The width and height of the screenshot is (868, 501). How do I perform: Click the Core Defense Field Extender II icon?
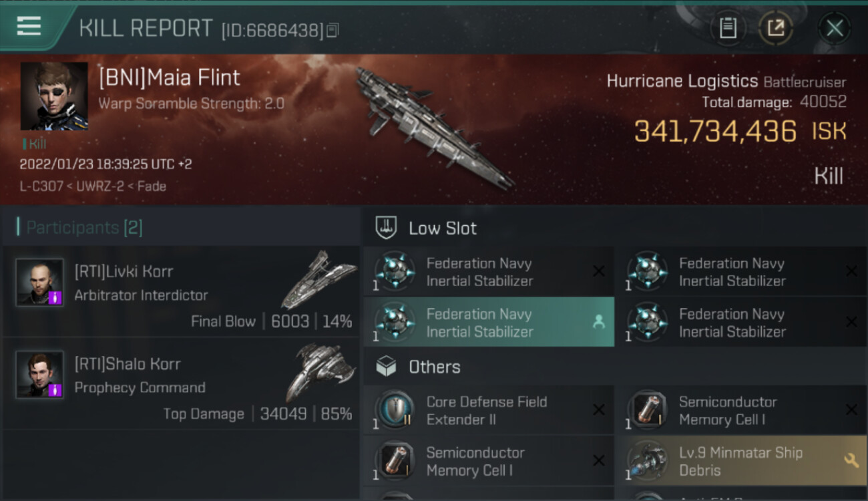tap(396, 410)
